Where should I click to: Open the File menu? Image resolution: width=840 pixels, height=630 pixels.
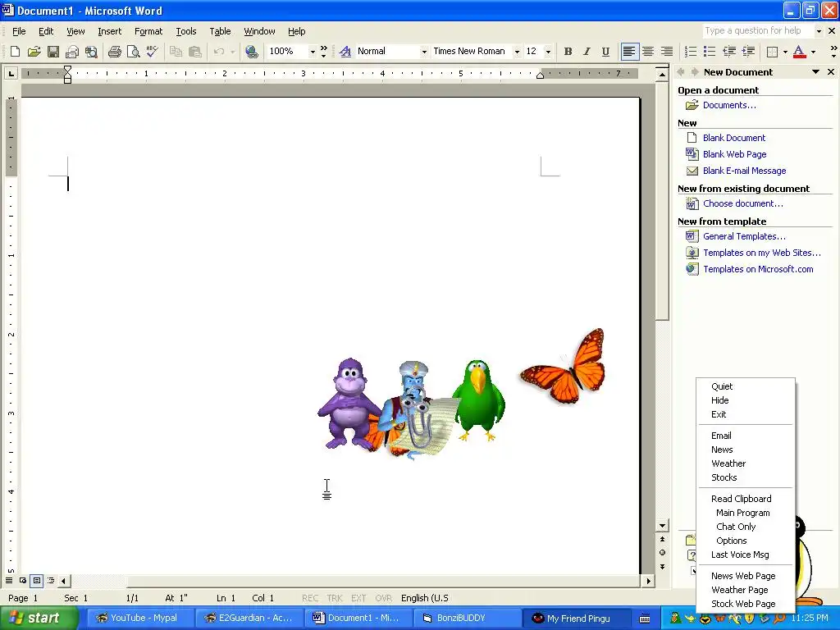(19, 31)
